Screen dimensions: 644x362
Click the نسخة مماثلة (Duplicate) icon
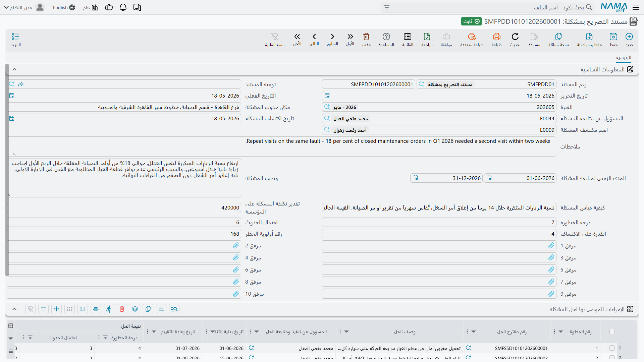point(558,37)
